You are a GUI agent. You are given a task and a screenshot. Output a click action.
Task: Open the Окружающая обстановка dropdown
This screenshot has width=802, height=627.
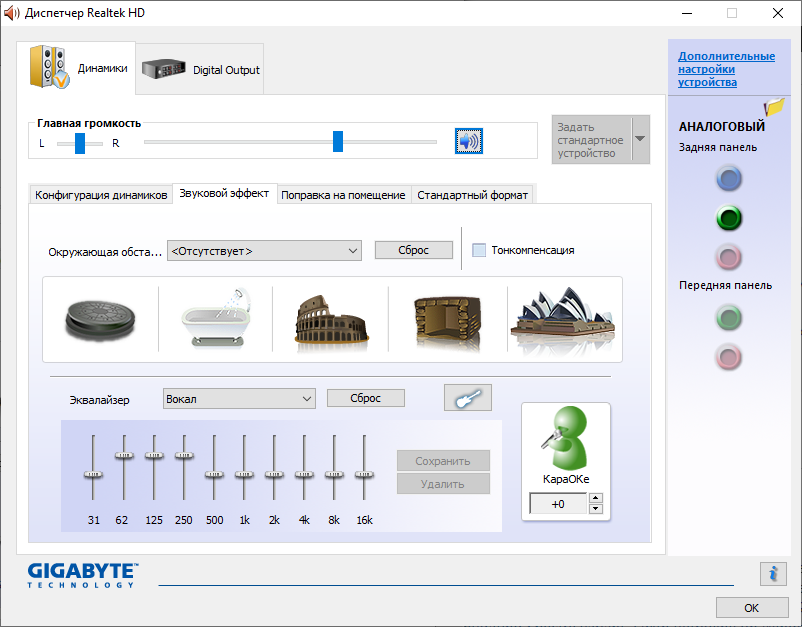click(x=264, y=251)
